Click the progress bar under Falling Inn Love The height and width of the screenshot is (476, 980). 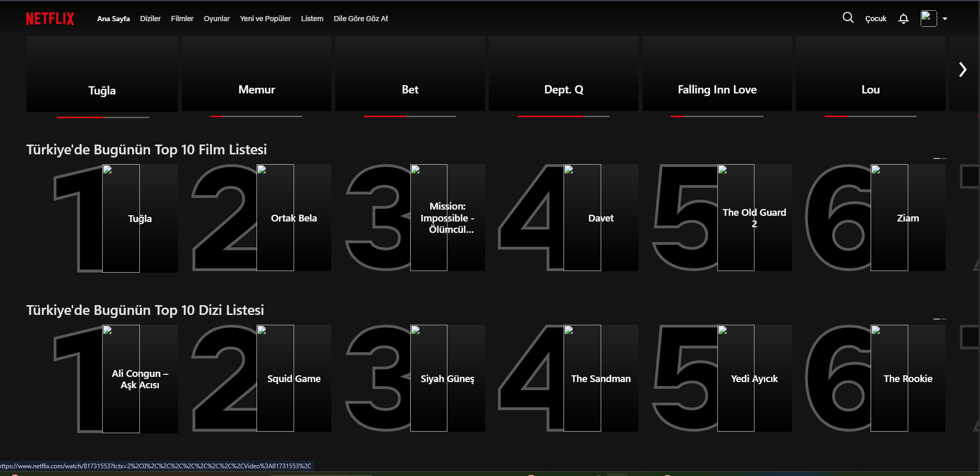[717, 117]
